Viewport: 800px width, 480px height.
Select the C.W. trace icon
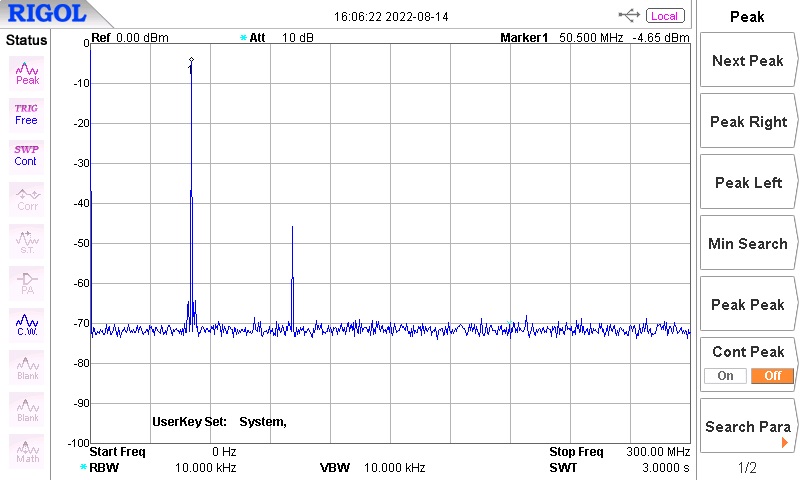coord(27,325)
